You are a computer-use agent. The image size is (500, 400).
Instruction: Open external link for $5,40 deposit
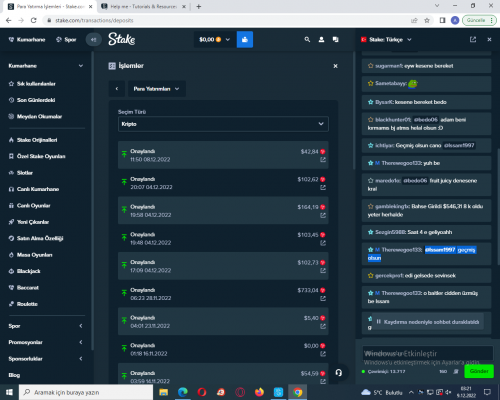(323, 326)
